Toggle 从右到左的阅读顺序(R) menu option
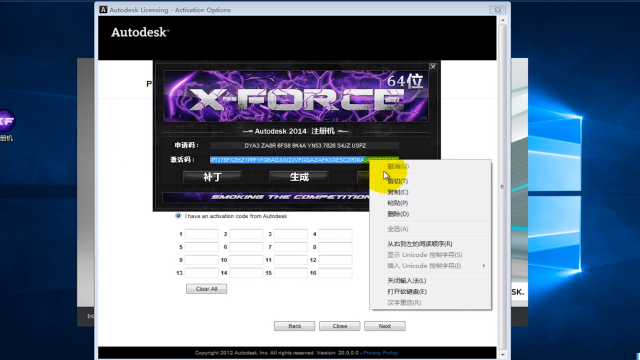Image resolution: width=640 pixels, height=360 pixels. pyautogui.click(x=420, y=244)
